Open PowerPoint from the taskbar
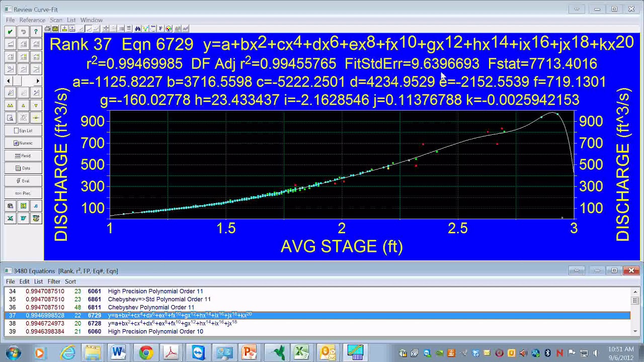Viewport: 644px width, 362px height. pos(249,352)
